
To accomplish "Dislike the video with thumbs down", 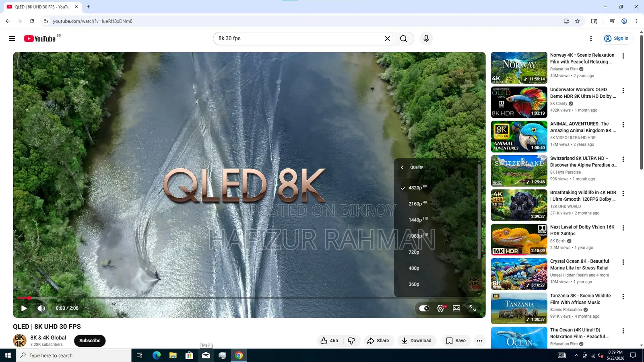I will pos(351,341).
